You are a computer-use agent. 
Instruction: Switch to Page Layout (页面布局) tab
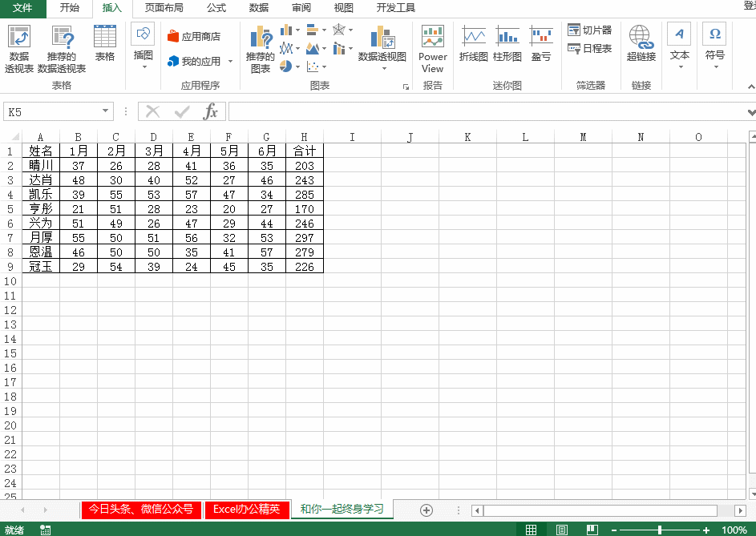click(x=164, y=8)
